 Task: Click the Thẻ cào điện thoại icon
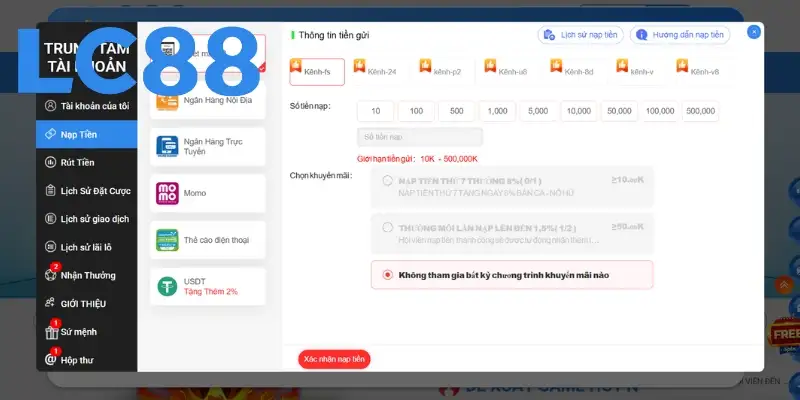[166, 239]
